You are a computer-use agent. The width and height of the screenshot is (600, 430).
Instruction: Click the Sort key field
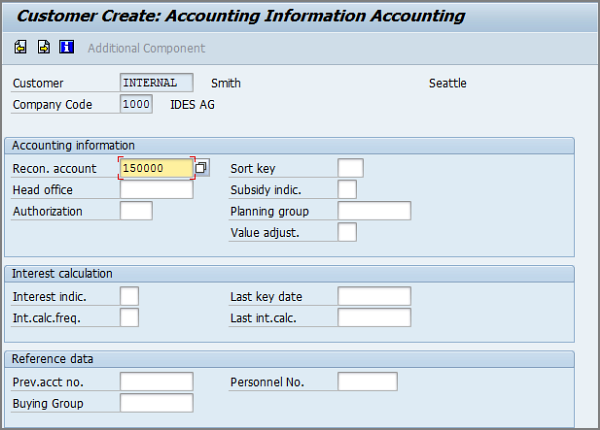tap(350, 168)
